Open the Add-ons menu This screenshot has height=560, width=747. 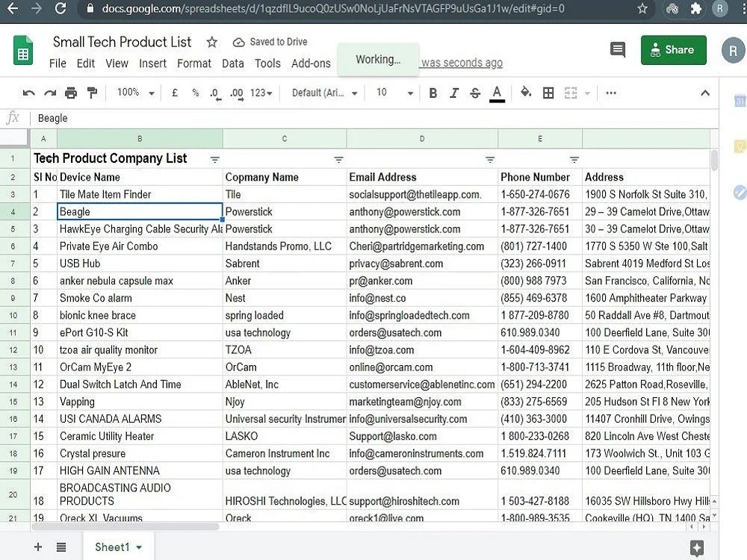311,63
